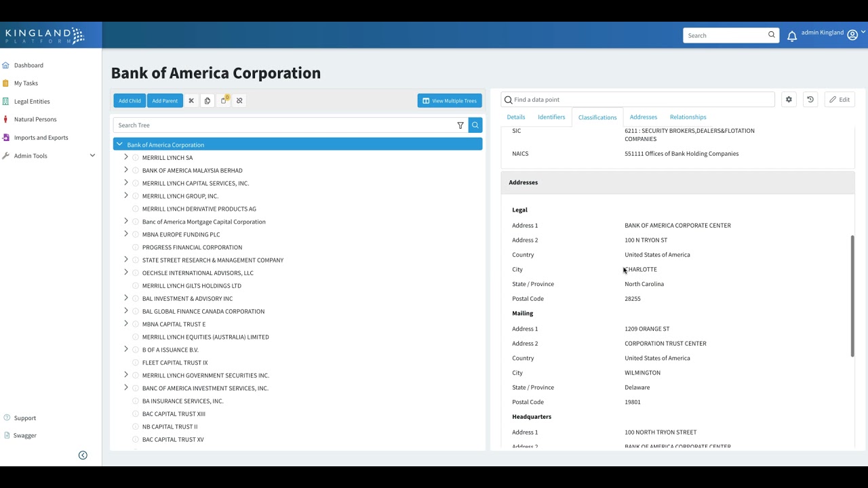Expand BAL INVESTMENT & ADVISORY INC node
Viewport: 868px width, 488px height.
click(125, 298)
